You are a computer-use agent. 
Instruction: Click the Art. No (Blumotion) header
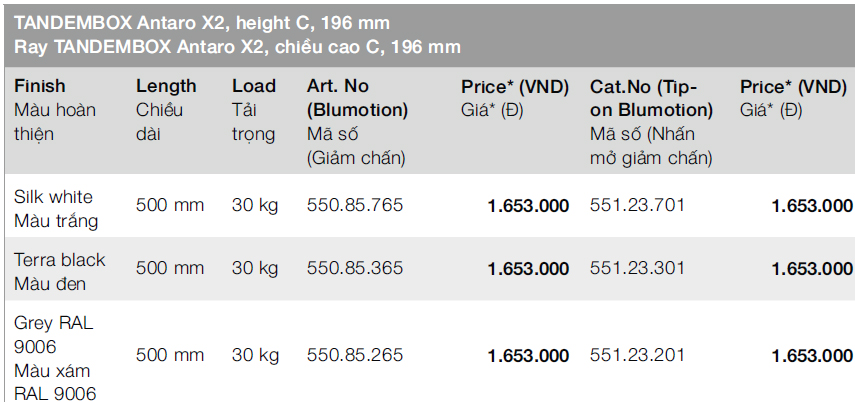coord(358,98)
